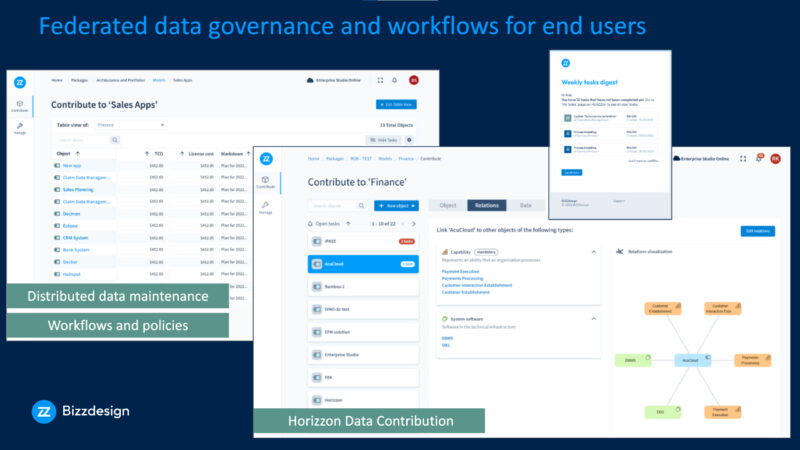Open Sales Planning row in table
This screenshot has width=800, height=450.
pos(78,190)
